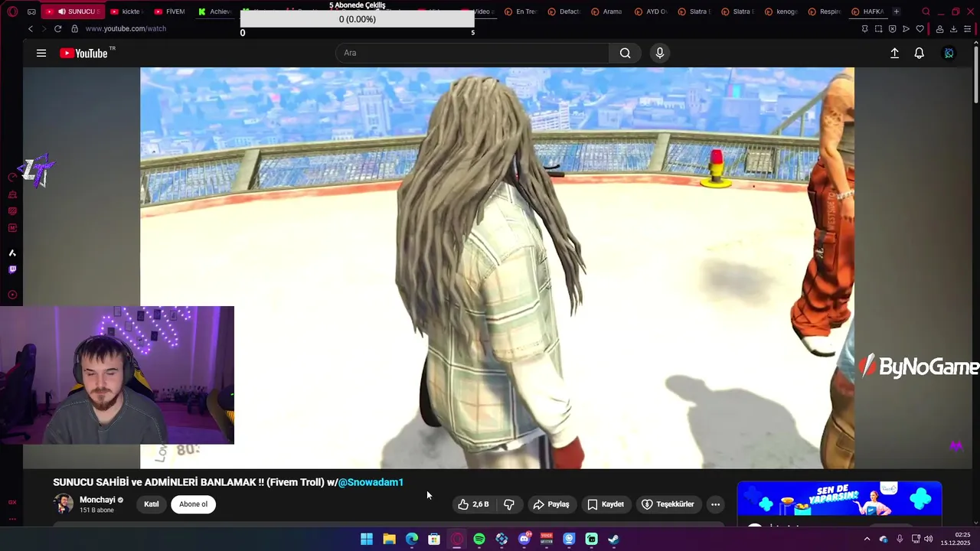The height and width of the screenshot is (551, 980).
Task: Join the channel with Katıl
Action: point(152,504)
